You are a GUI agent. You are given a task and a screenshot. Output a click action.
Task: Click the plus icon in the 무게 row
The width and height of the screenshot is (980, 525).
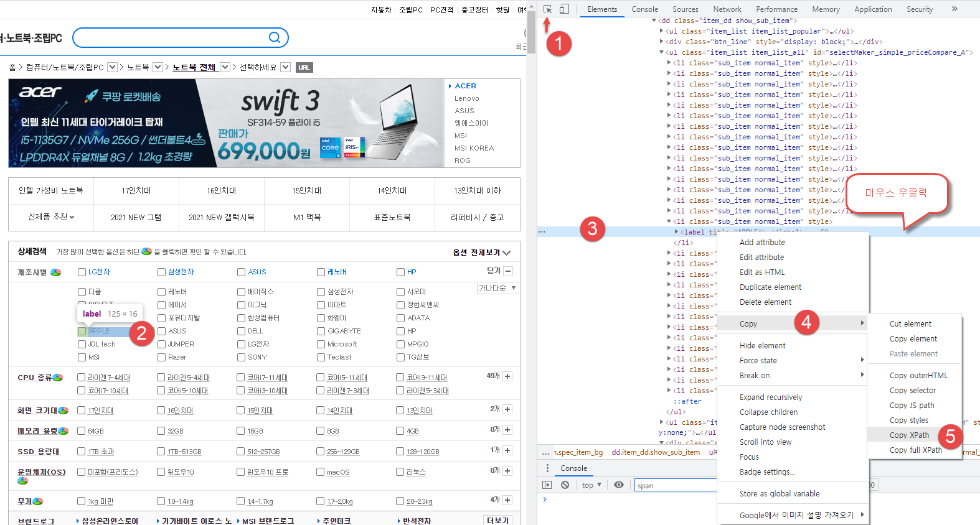pos(507,500)
